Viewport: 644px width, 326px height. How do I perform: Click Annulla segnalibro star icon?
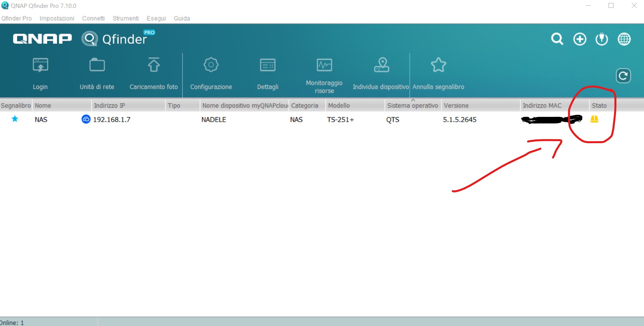438,66
